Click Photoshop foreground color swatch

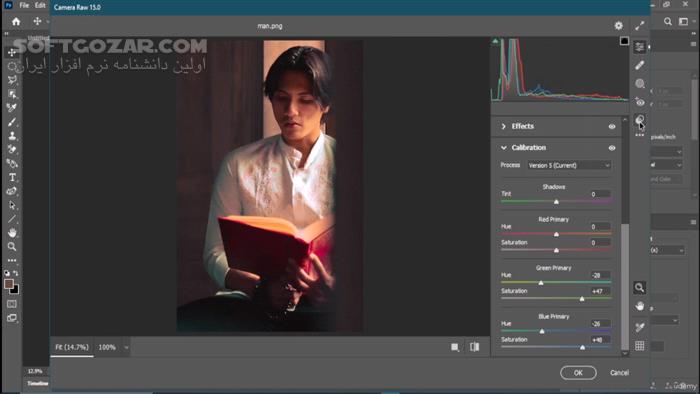tap(9, 284)
